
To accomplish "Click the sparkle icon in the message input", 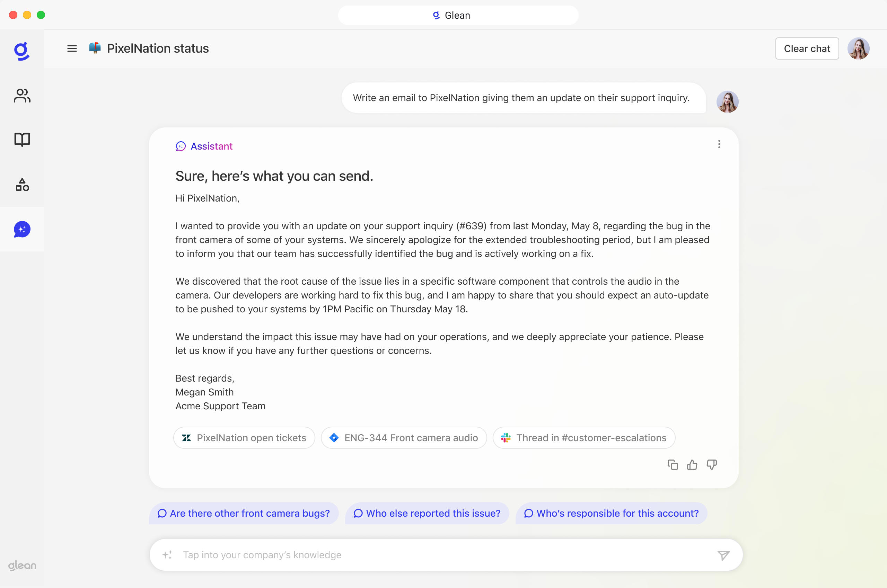I will 168,555.
